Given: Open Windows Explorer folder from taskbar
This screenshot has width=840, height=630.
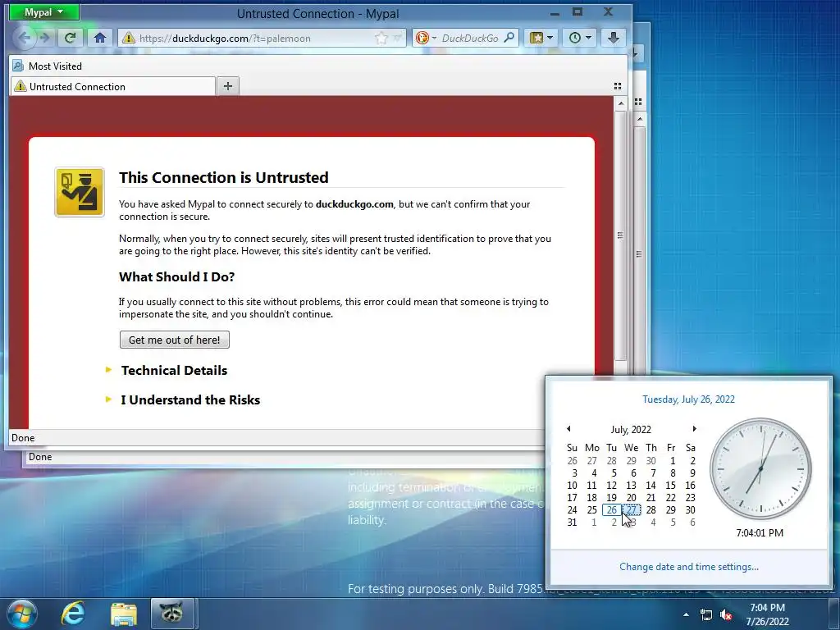Looking at the screenshot, I should pyautogui.click(x=124, y=614).
